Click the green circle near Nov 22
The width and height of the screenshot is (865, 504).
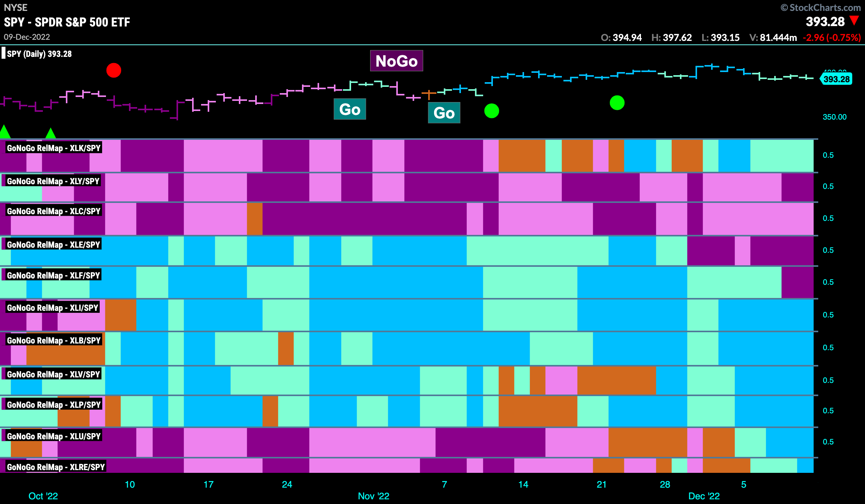(617, 103)
